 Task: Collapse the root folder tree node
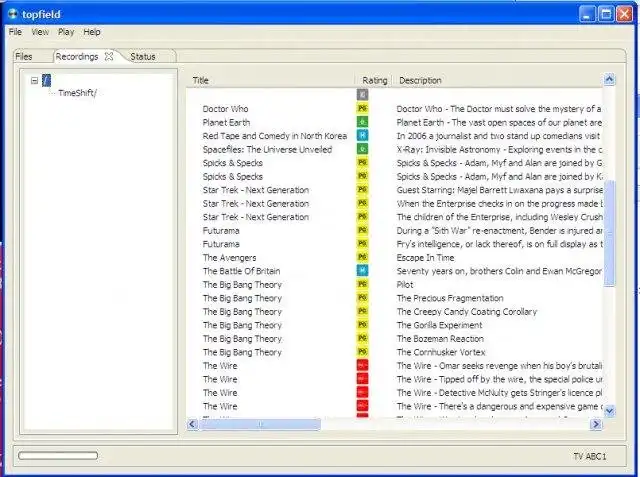coord(34,80)
